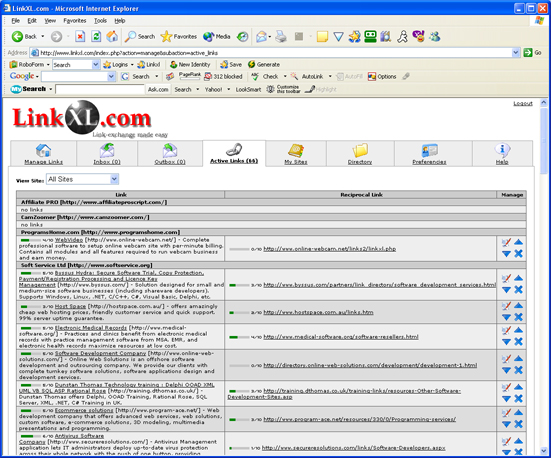Viewport: 551px width, 458px height.
Task: Go to the IE Home page icon
Action: [x=112, y=36]
